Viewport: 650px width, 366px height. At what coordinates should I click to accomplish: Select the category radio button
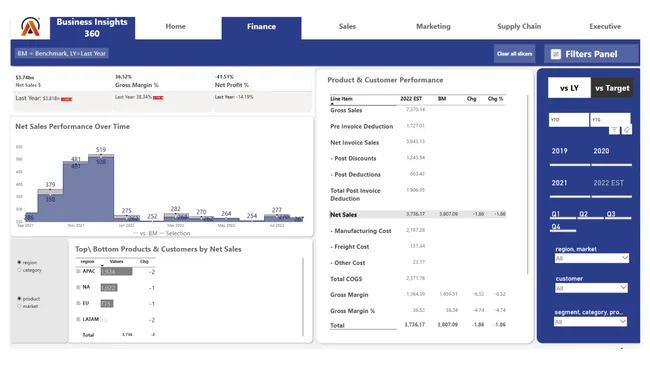(x=19, y=270)
